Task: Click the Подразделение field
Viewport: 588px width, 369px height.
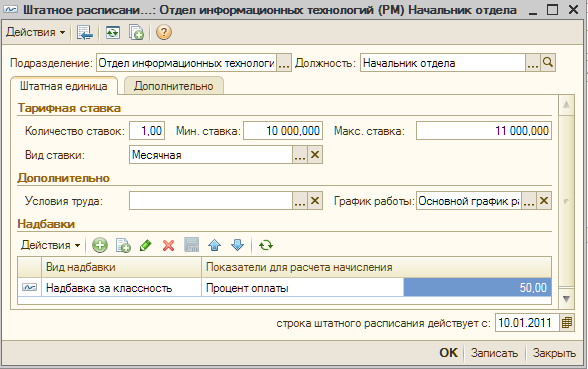Action: (187, 63)
